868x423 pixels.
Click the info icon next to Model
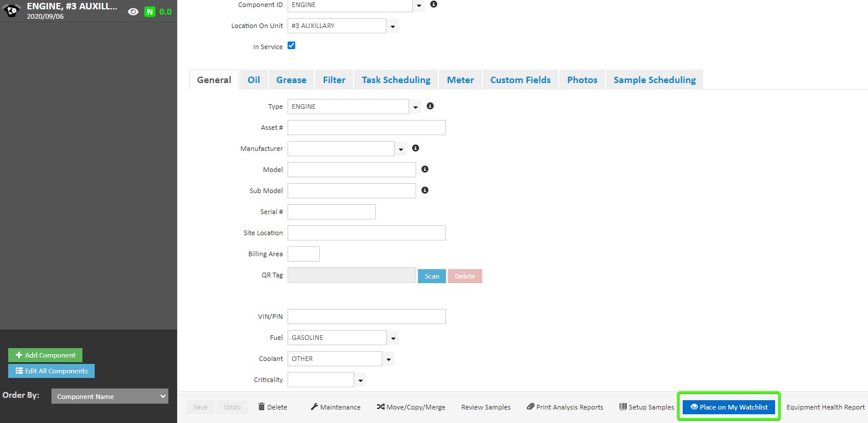coord(425,170)
